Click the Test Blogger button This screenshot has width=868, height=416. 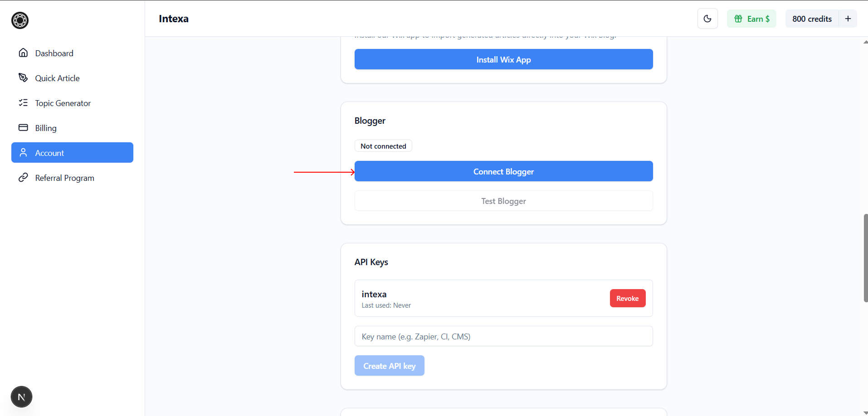pos(503,201)
